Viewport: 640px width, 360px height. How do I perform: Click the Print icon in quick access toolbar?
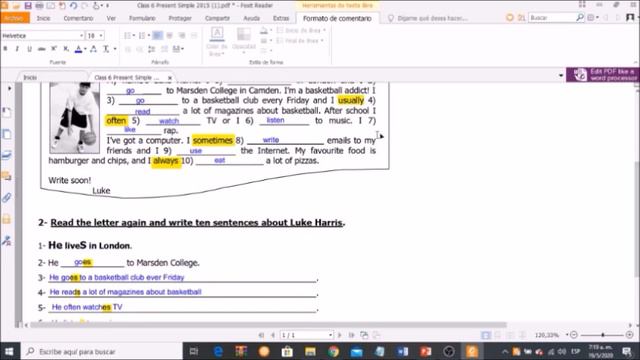tap(40, 6)
